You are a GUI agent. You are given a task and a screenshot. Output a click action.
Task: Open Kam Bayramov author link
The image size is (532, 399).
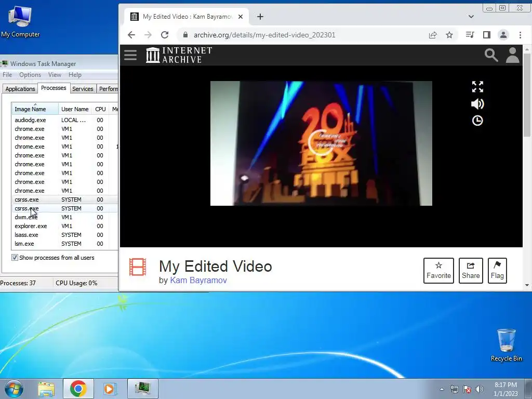[x=198, y=280]
